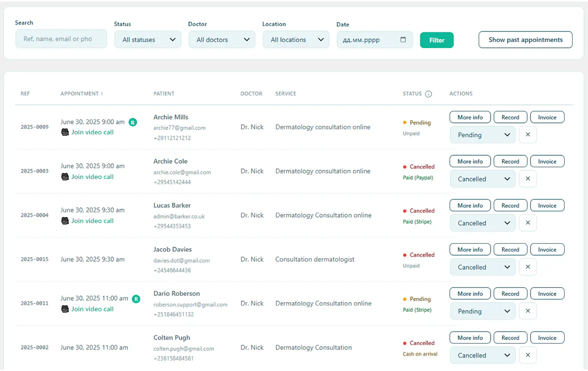Click Show past appointments button
The image size is (588, 371).
(526, 40)
